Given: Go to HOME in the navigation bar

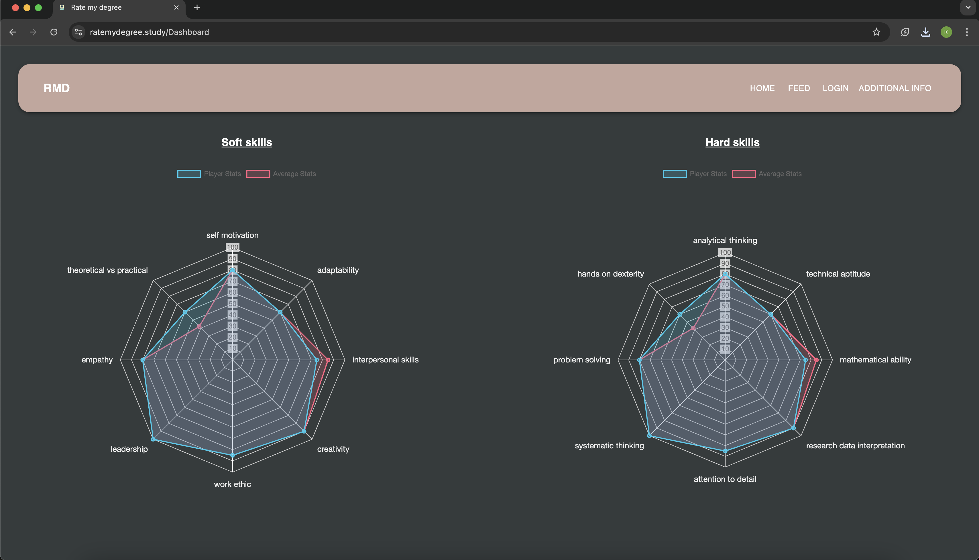Looking at the screenshot, I should 762,88.
